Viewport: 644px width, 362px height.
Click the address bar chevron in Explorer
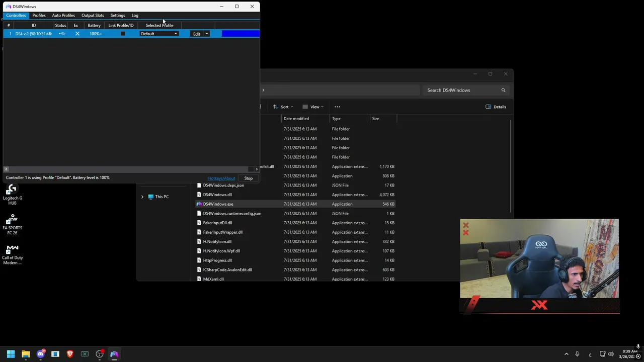point(263,90)
